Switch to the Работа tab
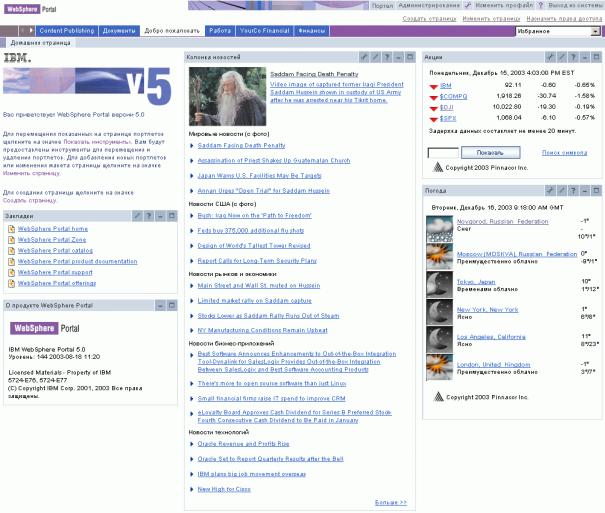The height and width of the screenshot is (513, 605). click(220, 30)
